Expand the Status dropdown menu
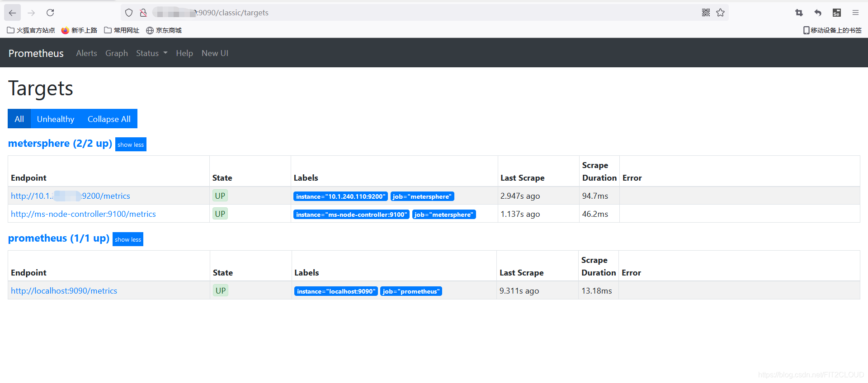The height and width of the screenshot is (383, 868). pos(152,53)
